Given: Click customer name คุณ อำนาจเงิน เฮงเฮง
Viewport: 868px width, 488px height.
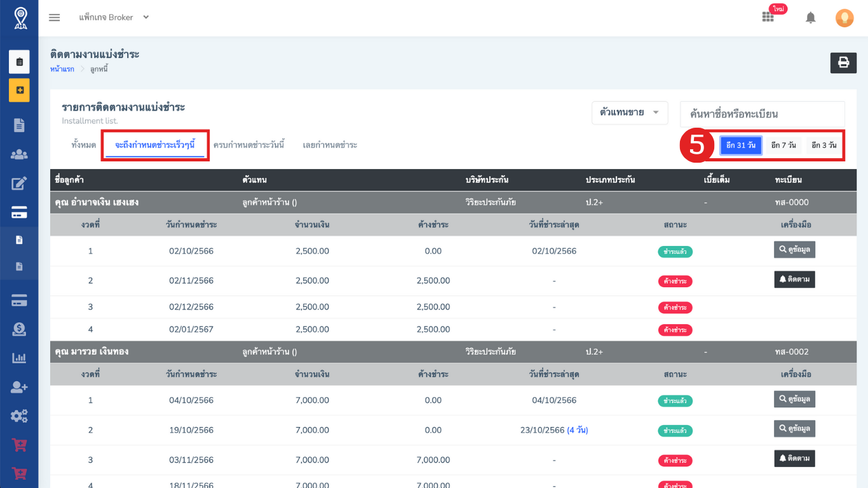Looking at the screenshot, I should 97,203.
